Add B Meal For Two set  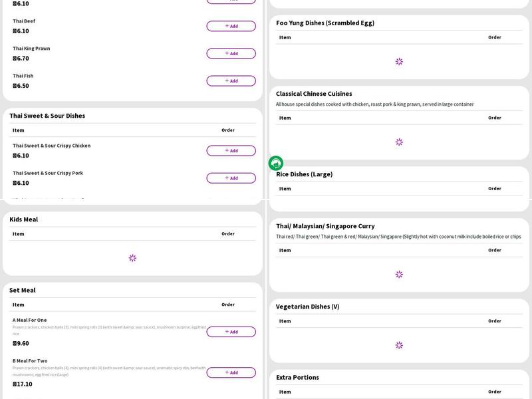[231, 372]
